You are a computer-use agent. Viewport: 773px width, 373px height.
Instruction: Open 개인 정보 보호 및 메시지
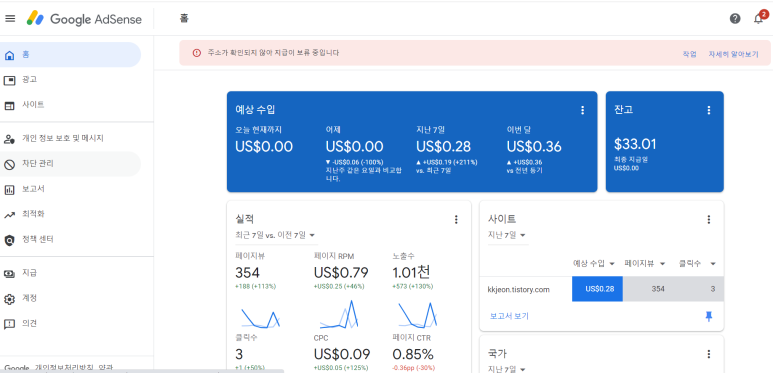(70, 139)
